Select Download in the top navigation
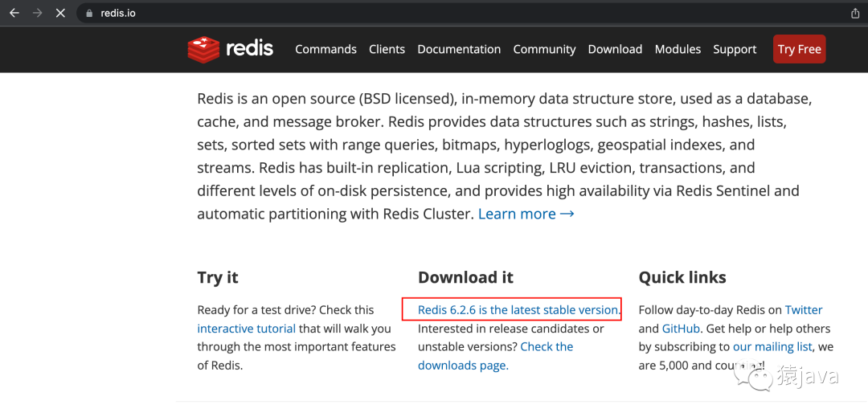Viewport: 868px width, 417px height. 615,49
